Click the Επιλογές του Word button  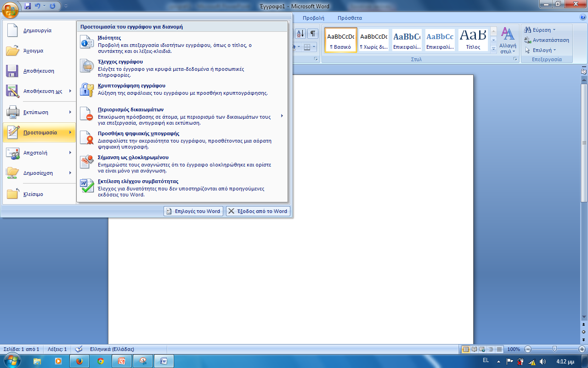point(193,211)
